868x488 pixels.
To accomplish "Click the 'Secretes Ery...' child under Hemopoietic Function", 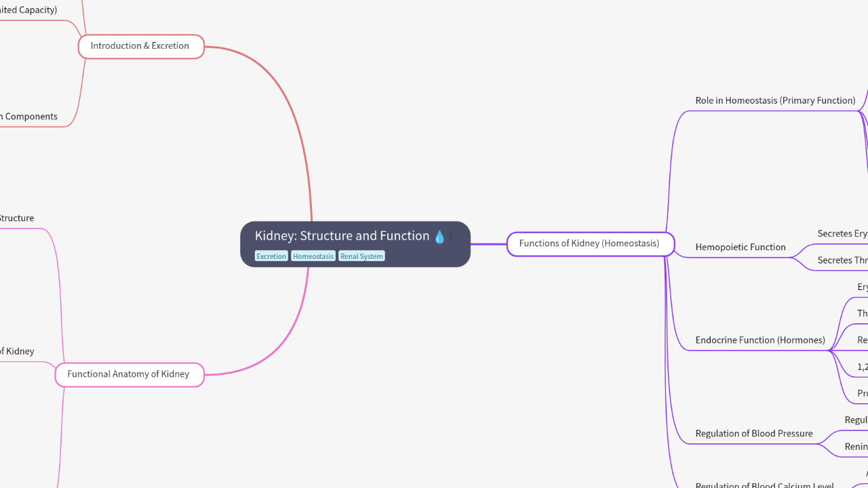I will pos(842,234).
